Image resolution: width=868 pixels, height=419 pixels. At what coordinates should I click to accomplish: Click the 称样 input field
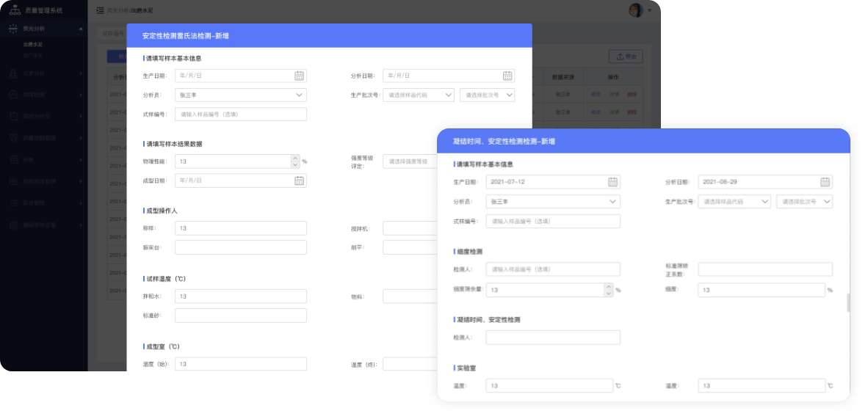point(241,228)
